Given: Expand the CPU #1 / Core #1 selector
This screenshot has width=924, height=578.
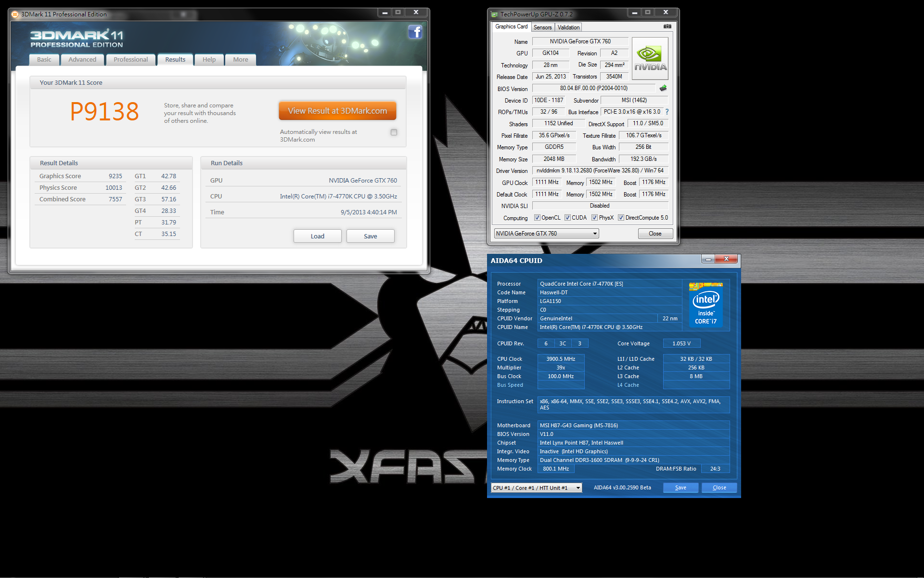Looking at the screenshot, I should (x=578, y=488).
